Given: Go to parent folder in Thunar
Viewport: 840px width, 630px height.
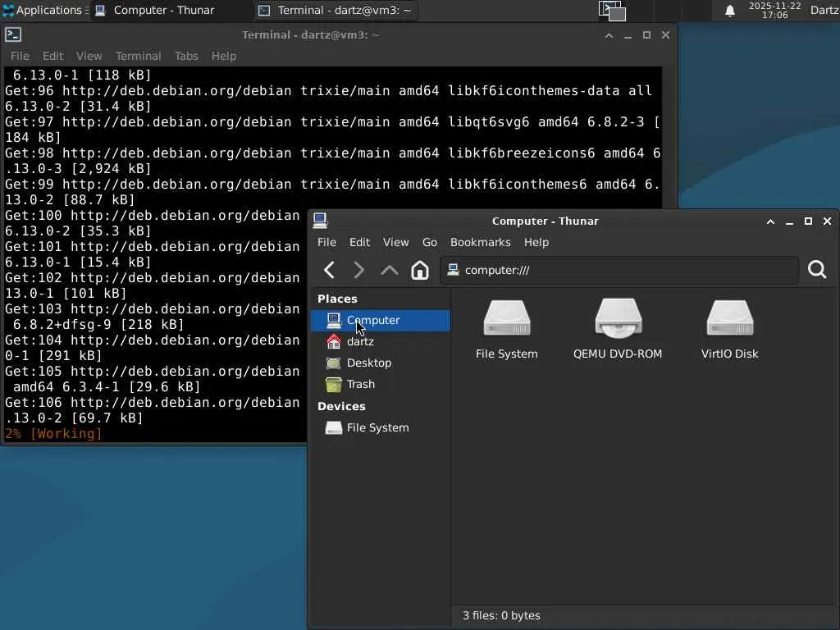Looking at the screenshot, I should (x=390, y=270).
